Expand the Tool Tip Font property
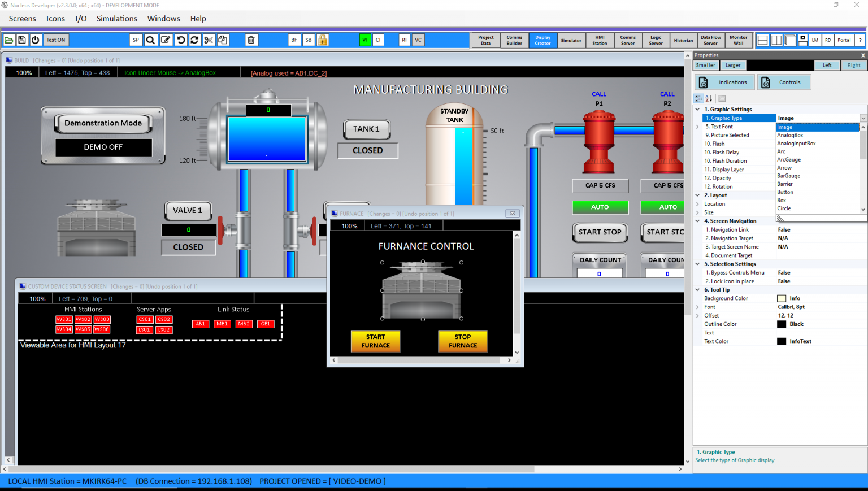 (x=697, y=307)
